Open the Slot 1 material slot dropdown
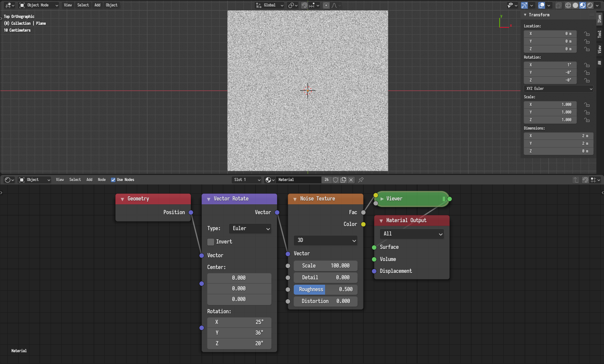 (247, 180)
